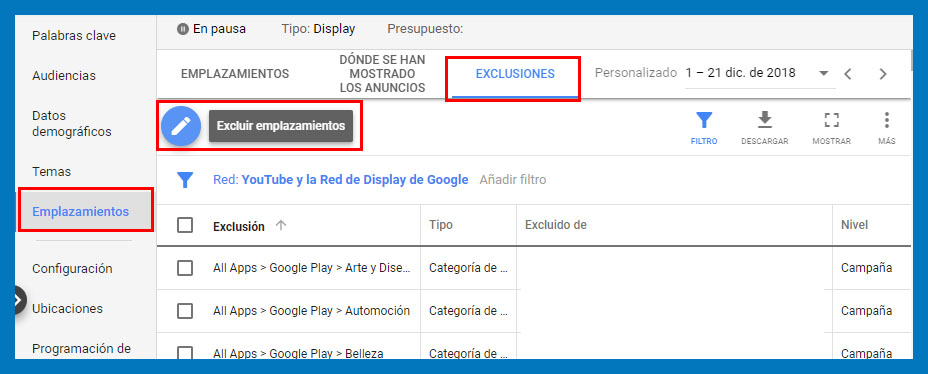Screen dimensions: 928x374
Task: Click Añadir filtro field
Action: click(x=513, y=179)
